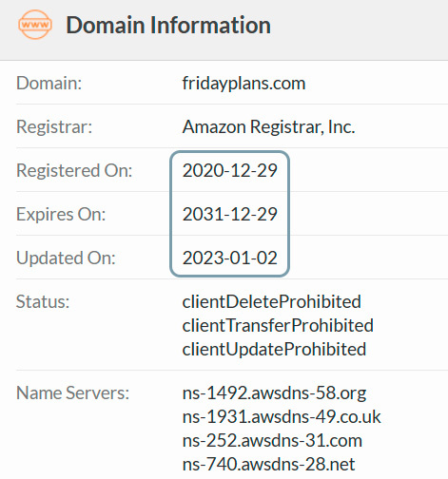Click the Updated On: label
This screenshot has width=448, height=479.
point(66,259)
